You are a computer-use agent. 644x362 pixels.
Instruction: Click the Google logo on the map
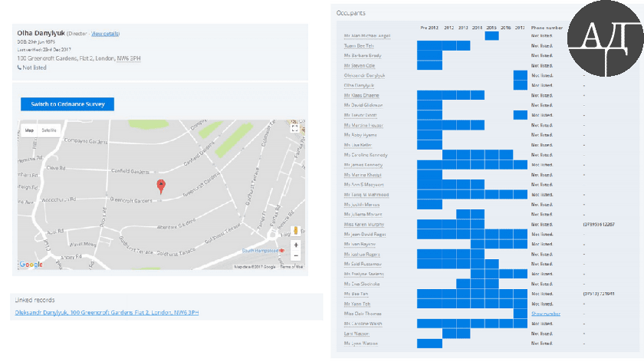31,265
